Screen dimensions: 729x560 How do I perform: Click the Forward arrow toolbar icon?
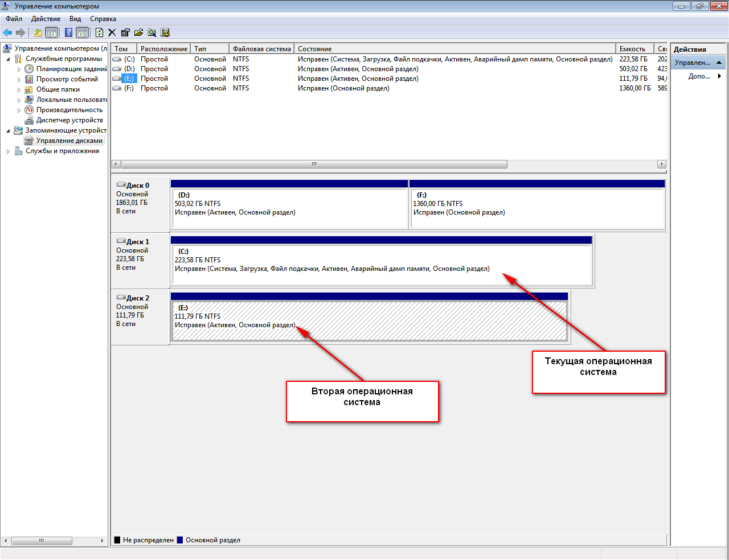pos(21,32)
